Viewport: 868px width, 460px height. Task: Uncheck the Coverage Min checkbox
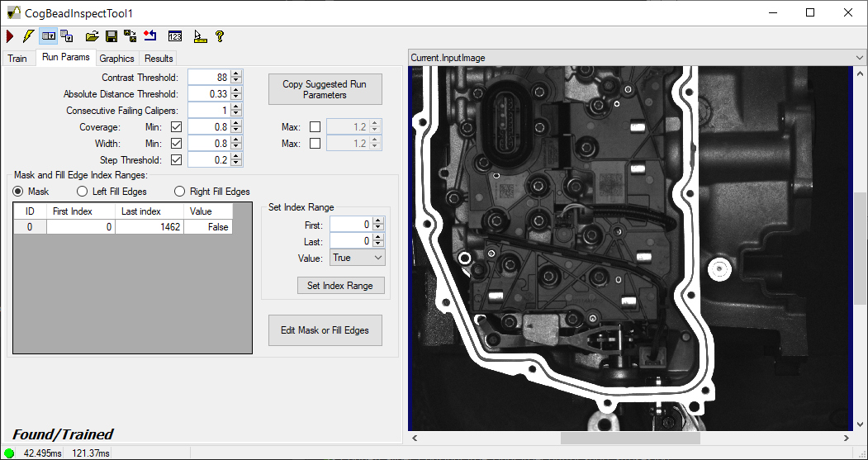click(x=176, y=127)
